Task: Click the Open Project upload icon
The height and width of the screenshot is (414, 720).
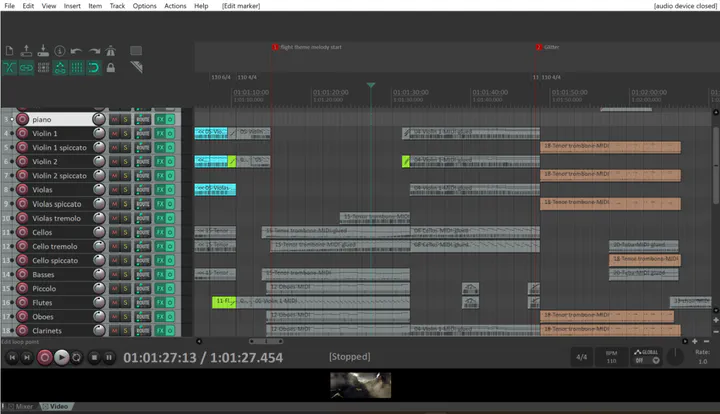Action: pos(26,51)
